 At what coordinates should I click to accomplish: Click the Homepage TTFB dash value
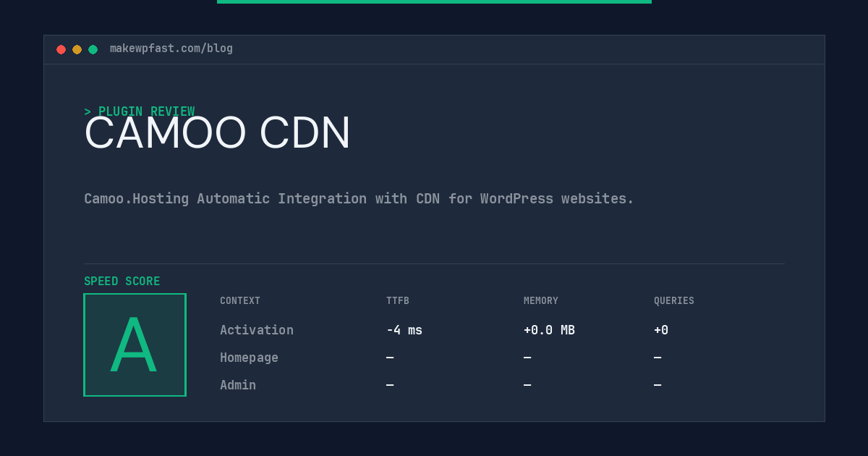[x=390, y=358]
